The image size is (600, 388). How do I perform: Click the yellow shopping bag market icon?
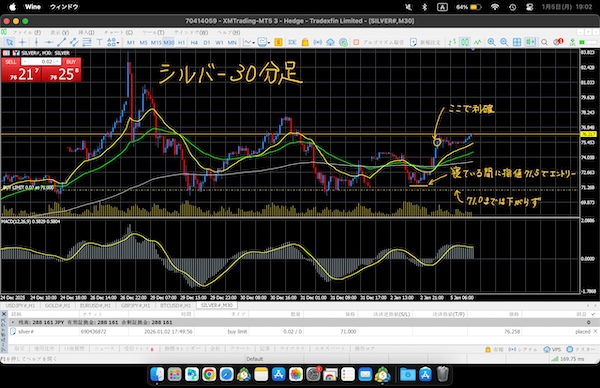[x=305, y=42]
